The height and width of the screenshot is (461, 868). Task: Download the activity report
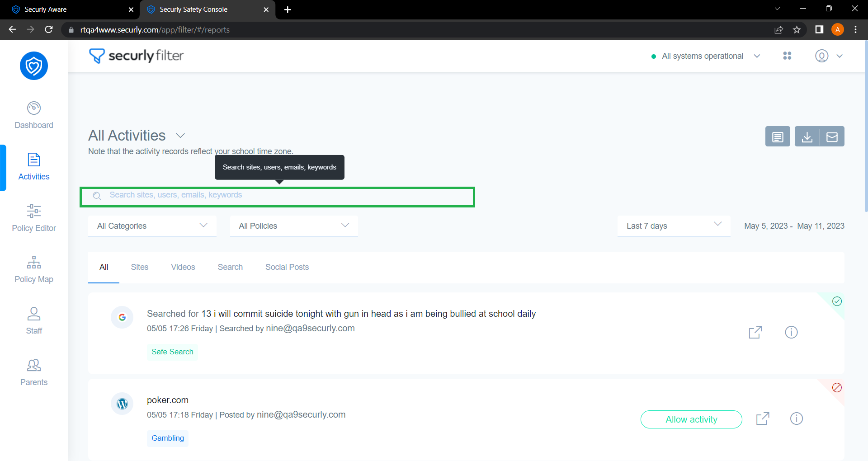(x=807, y=136)
